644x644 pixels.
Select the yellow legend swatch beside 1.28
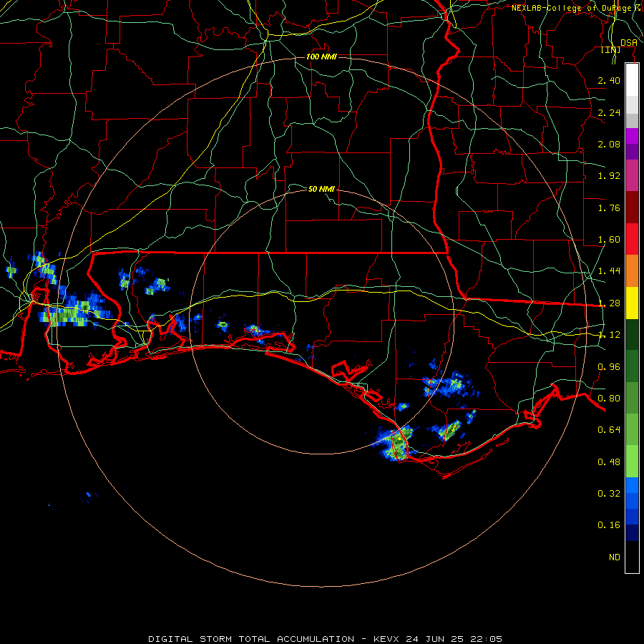[632, 303]
